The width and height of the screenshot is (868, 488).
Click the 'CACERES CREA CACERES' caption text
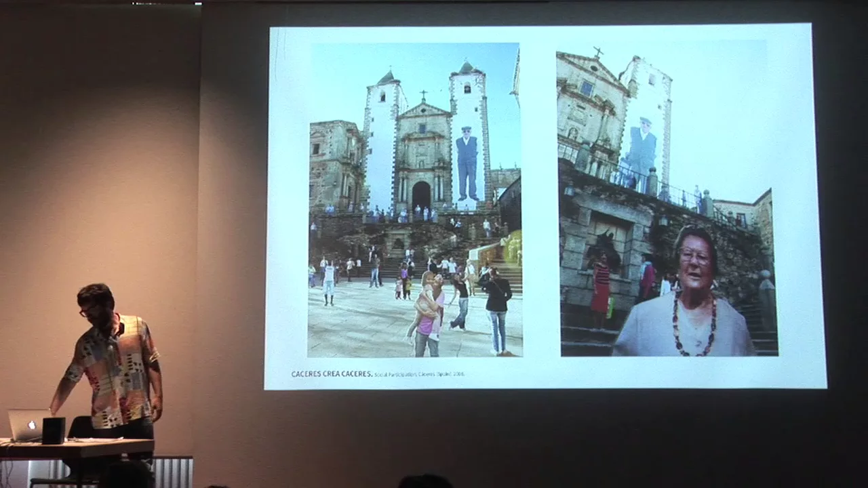click(x=332, y=373)
